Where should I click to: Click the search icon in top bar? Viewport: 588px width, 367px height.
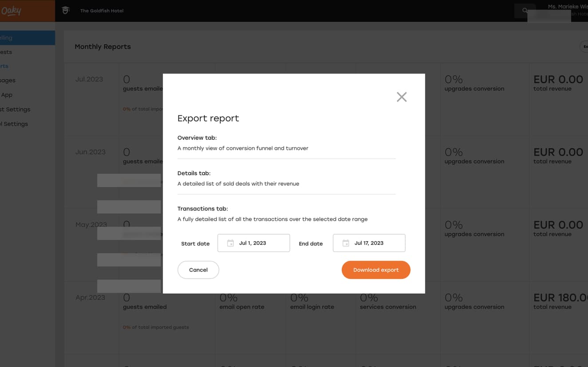pyautogui.click(x=525, y=11)
